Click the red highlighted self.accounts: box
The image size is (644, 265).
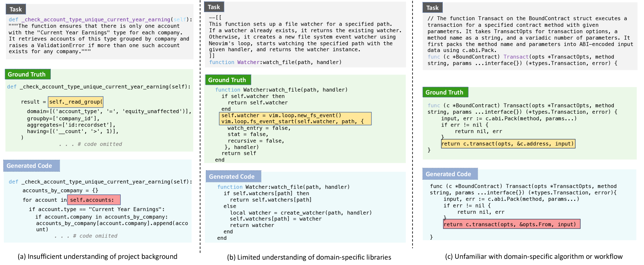point(93,200)
